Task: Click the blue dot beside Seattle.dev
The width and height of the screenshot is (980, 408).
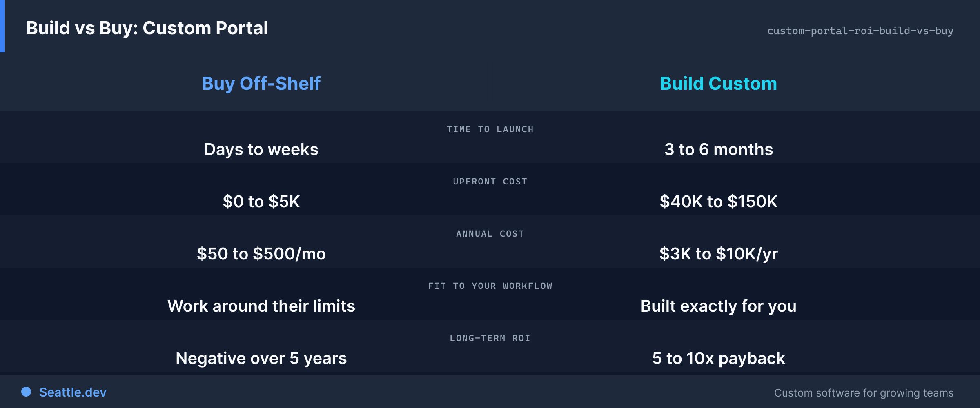Action: click(x=26, y=392)
